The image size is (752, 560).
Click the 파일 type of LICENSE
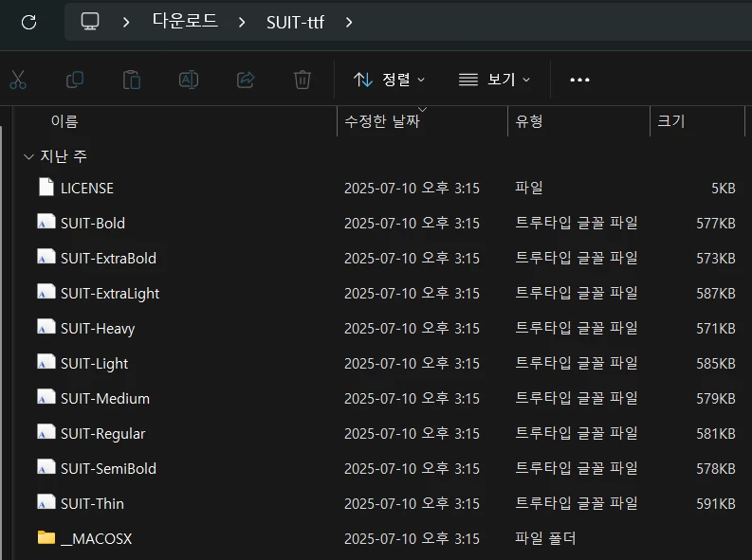(528, 188)
